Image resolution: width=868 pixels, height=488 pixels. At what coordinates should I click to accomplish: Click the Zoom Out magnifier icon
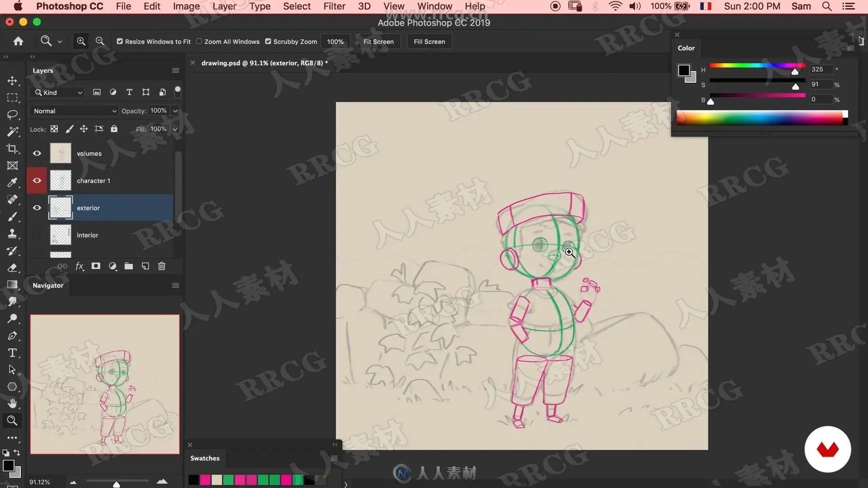click(x=100, y=41)
